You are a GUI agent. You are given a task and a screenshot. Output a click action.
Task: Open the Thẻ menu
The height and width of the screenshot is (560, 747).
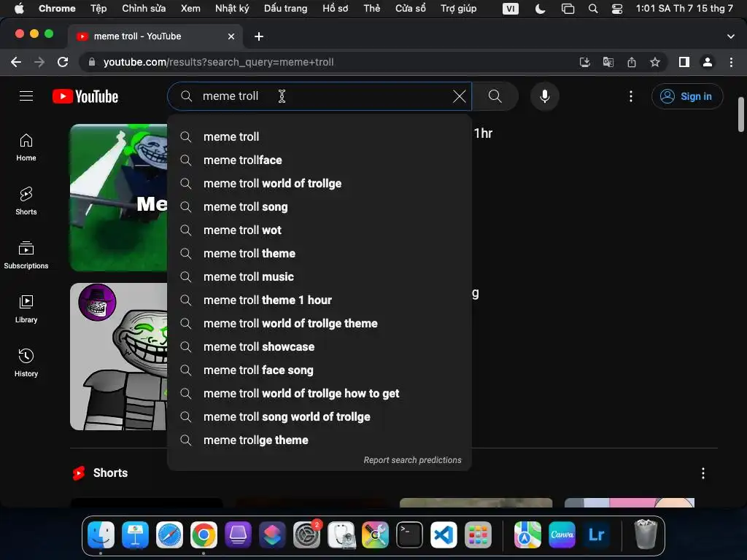click(371, 8)
